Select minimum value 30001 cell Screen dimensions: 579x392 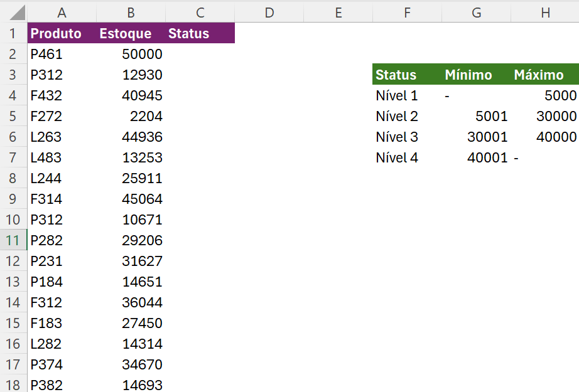[x=477, y=137]
